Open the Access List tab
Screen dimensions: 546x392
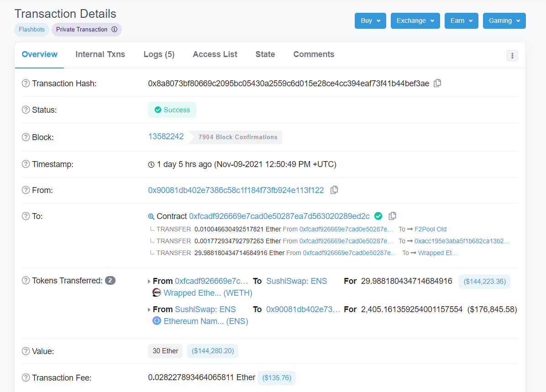tap(215, 54)
